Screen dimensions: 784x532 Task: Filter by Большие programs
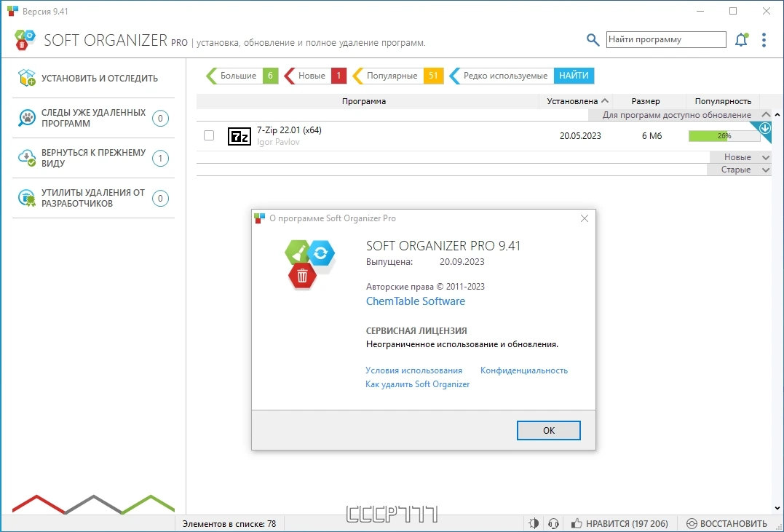242,76
